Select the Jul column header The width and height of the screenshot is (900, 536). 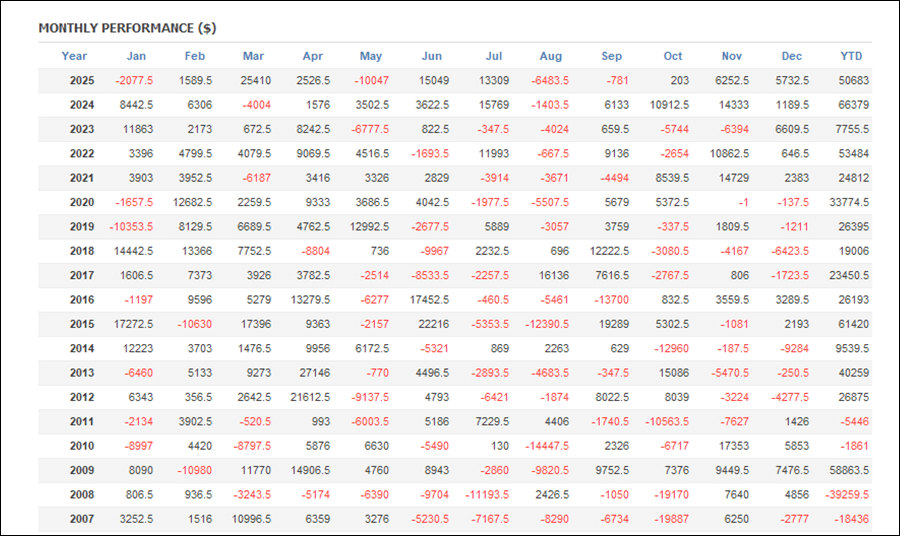coord(494,56)
